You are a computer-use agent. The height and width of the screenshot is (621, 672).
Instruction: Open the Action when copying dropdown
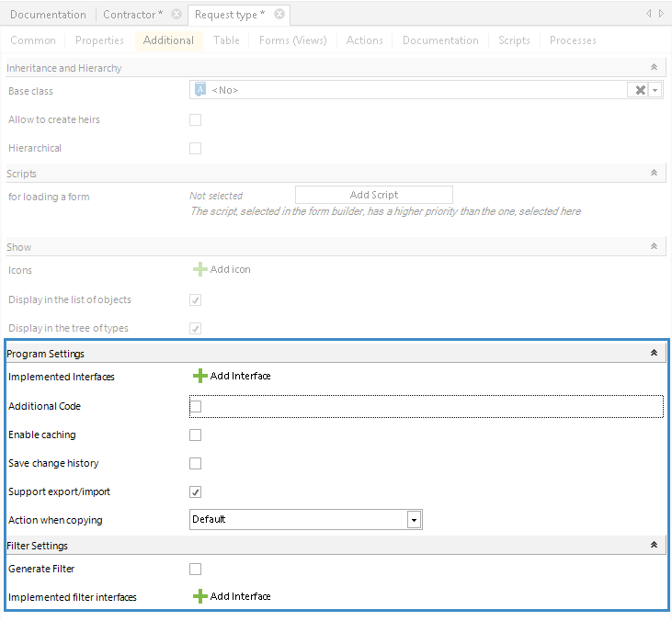point(415,520)
